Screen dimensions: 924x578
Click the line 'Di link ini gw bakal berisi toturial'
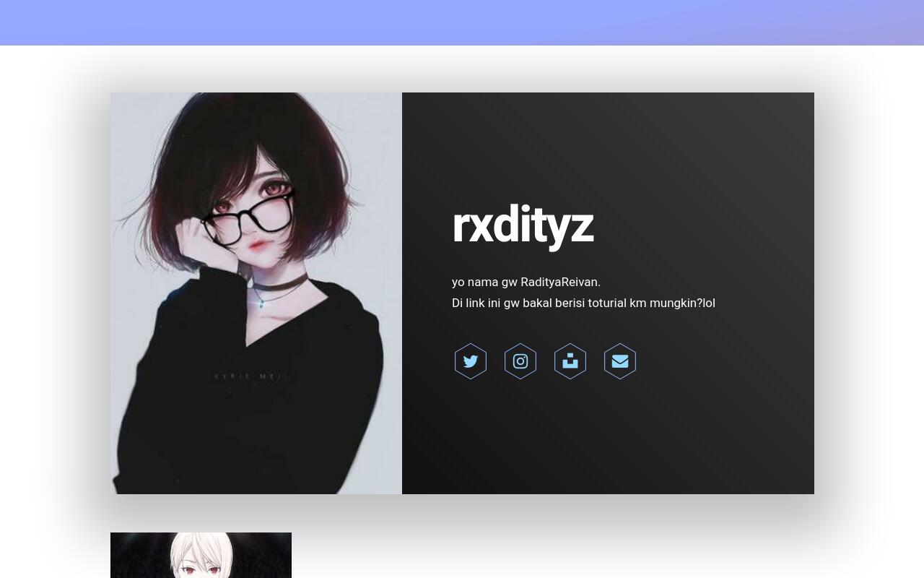point(539,303)
